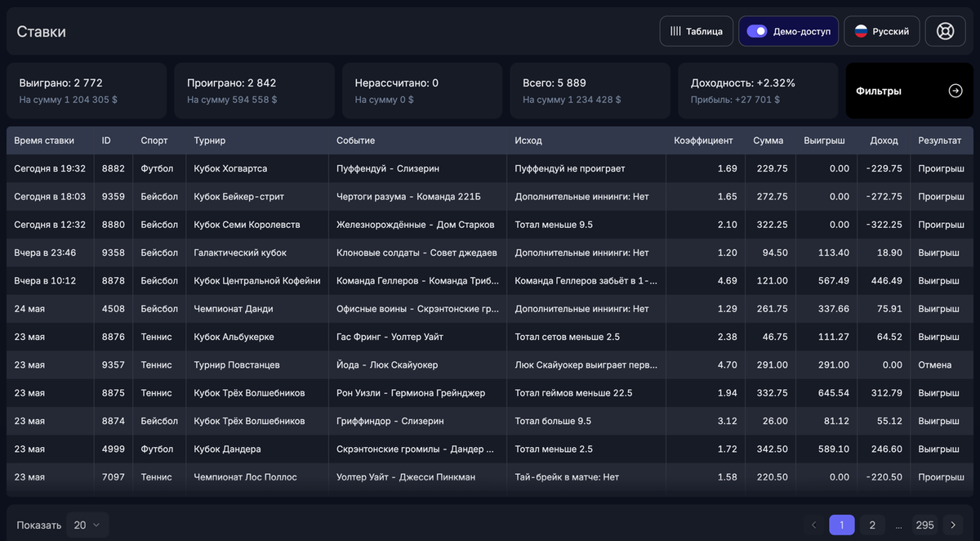Open the Русский language selector
The width and height of the screenshot is (980, 541).
882,31
